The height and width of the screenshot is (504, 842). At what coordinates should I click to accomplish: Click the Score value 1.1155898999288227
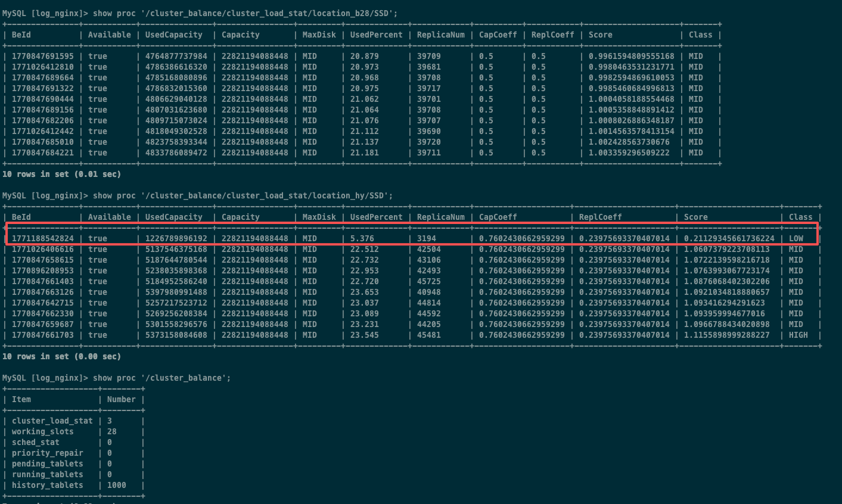coord(726,335)
